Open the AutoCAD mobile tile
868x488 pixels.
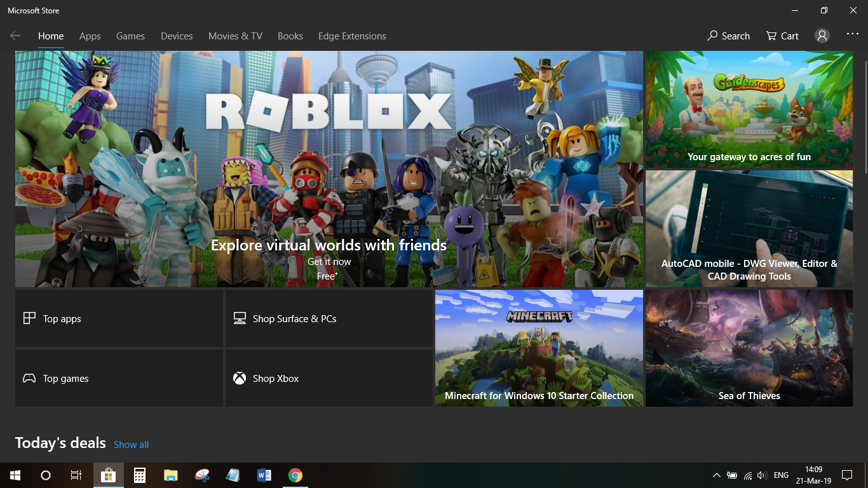[749, 229]
